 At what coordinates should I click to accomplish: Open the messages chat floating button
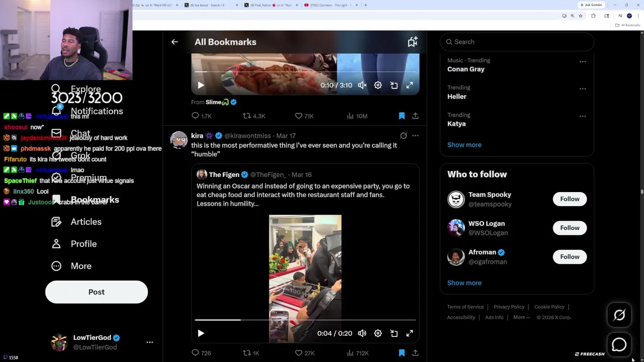click(619, 344)
